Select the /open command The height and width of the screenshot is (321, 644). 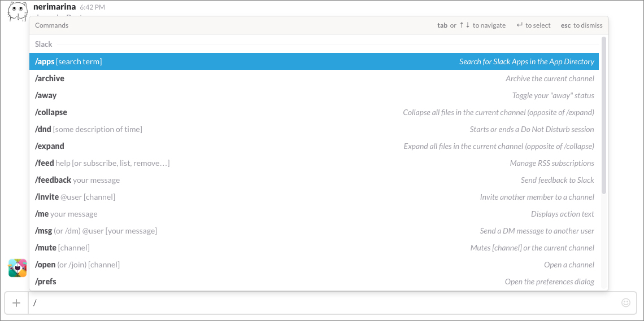[314, 265]
